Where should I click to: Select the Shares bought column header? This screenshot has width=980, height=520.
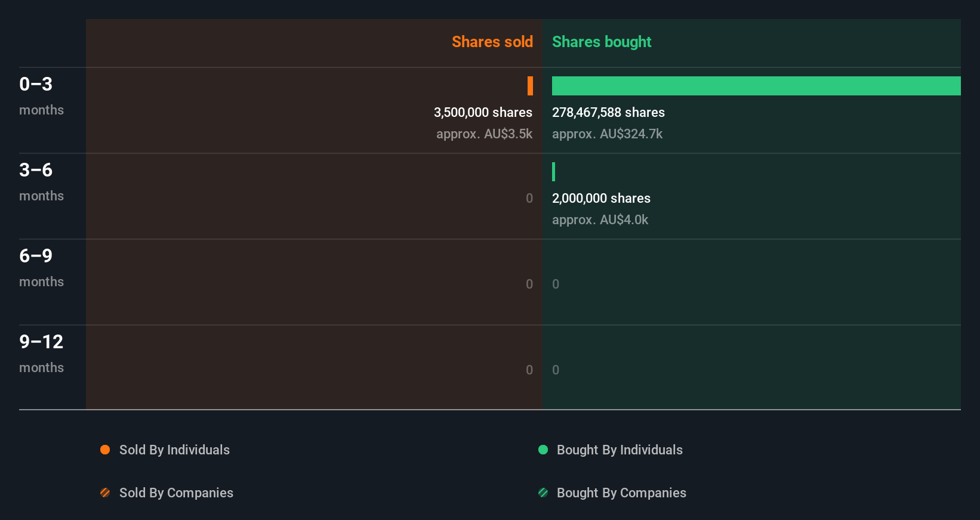[x=602, y=42]
